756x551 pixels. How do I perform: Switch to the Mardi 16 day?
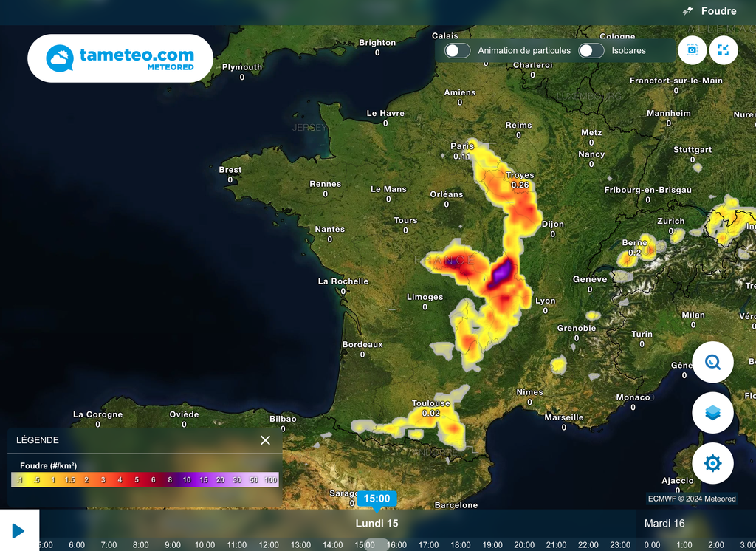664,524
